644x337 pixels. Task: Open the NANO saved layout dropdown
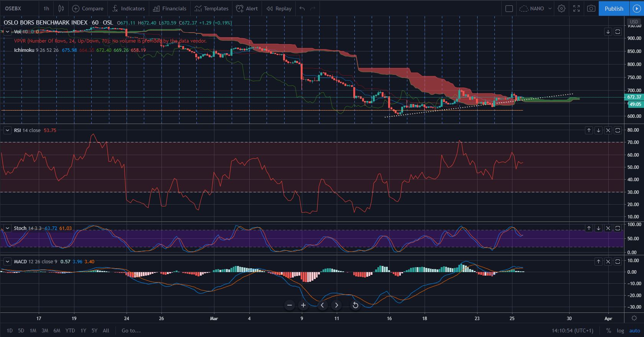click(535, 8)
